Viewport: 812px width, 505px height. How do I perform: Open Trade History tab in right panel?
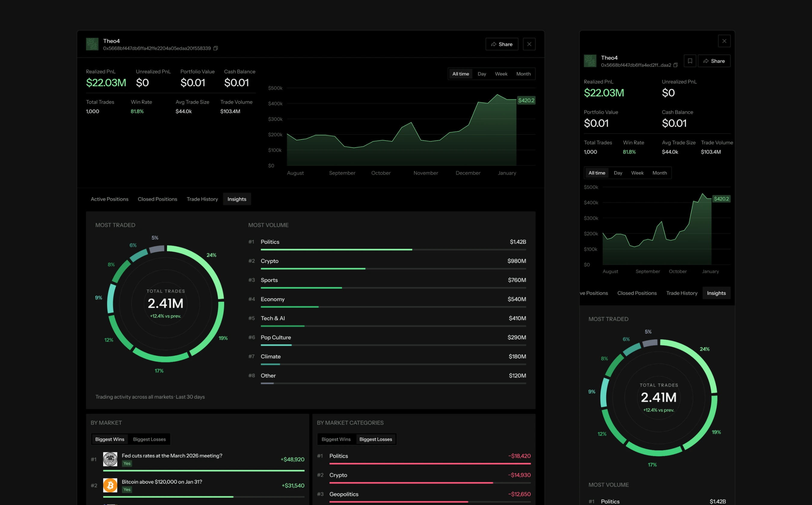(x=682, y=293)
